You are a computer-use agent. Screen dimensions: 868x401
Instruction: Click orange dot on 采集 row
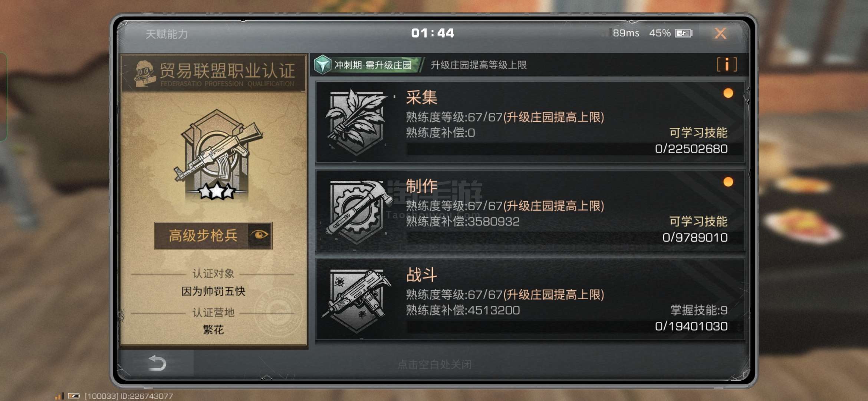pyautogui.click(x=728, y=93)
